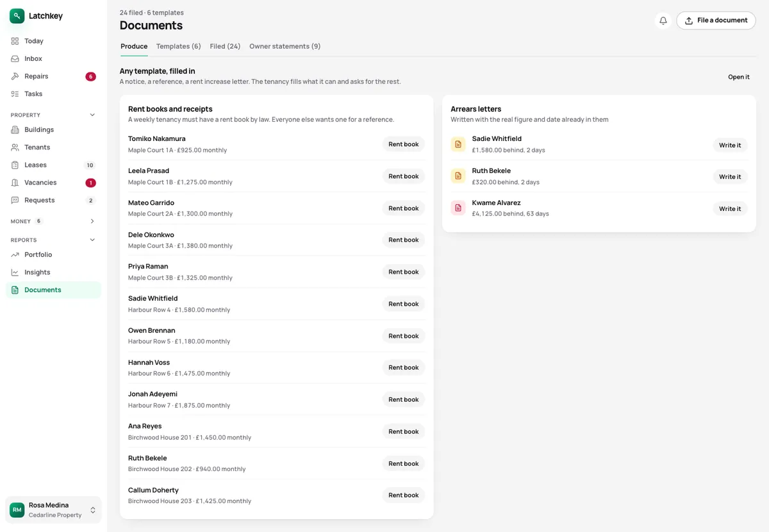Screen dimensions: 769x532
Task: Click the Insights chart icon
Action: (15, 272)
